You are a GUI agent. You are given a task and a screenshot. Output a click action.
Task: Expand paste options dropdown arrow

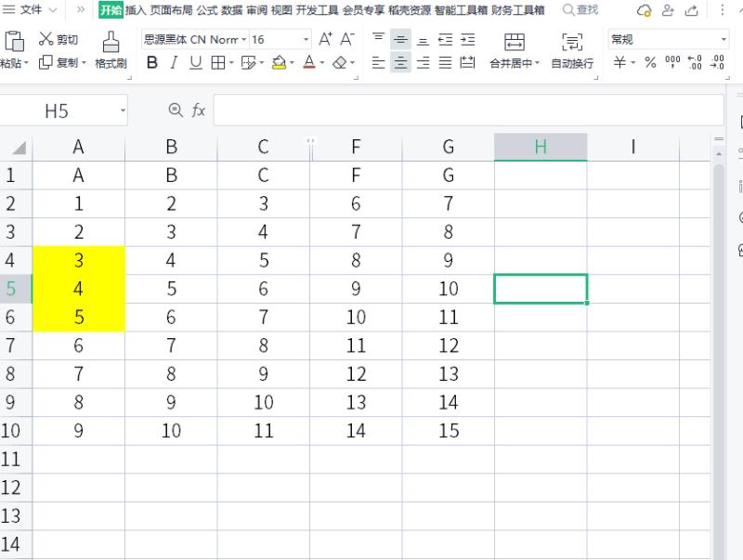point(27,62)
